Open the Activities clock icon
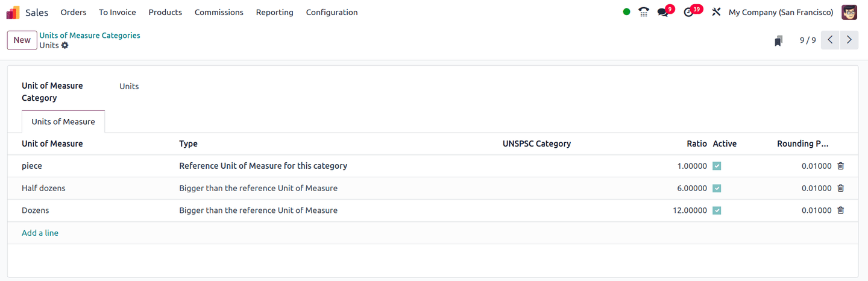868x281 pixels. (689, 12)
